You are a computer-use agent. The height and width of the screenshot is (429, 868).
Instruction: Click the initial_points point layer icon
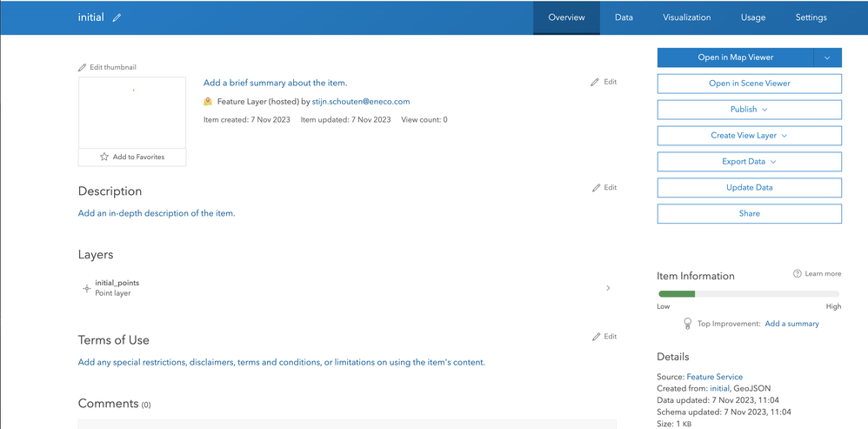coord(86,288)
